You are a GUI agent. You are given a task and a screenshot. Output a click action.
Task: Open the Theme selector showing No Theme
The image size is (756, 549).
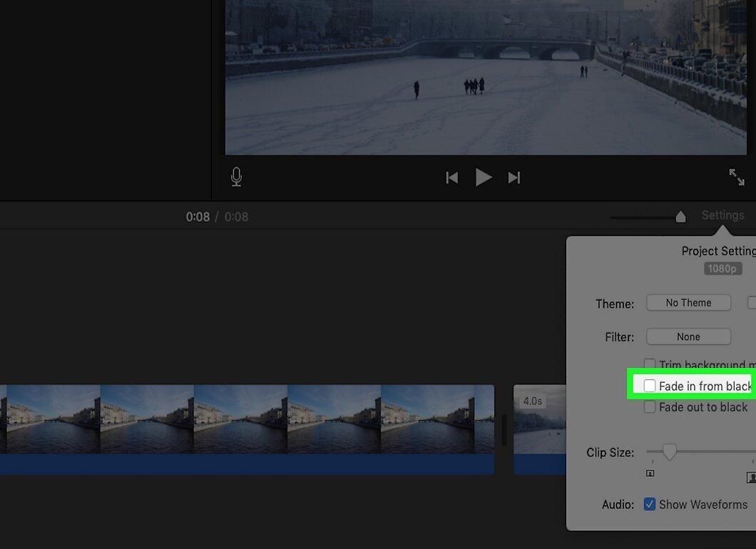(688, 303)
